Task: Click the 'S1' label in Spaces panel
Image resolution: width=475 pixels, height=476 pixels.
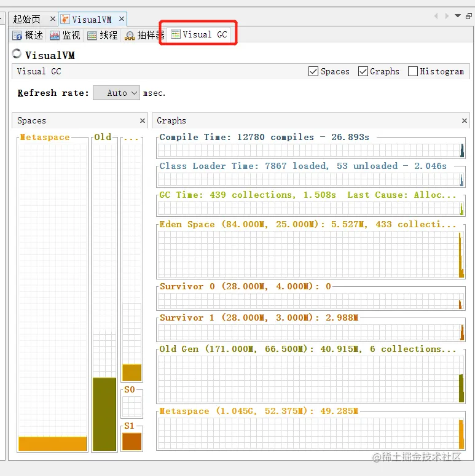Action: (x=129, y=426)
